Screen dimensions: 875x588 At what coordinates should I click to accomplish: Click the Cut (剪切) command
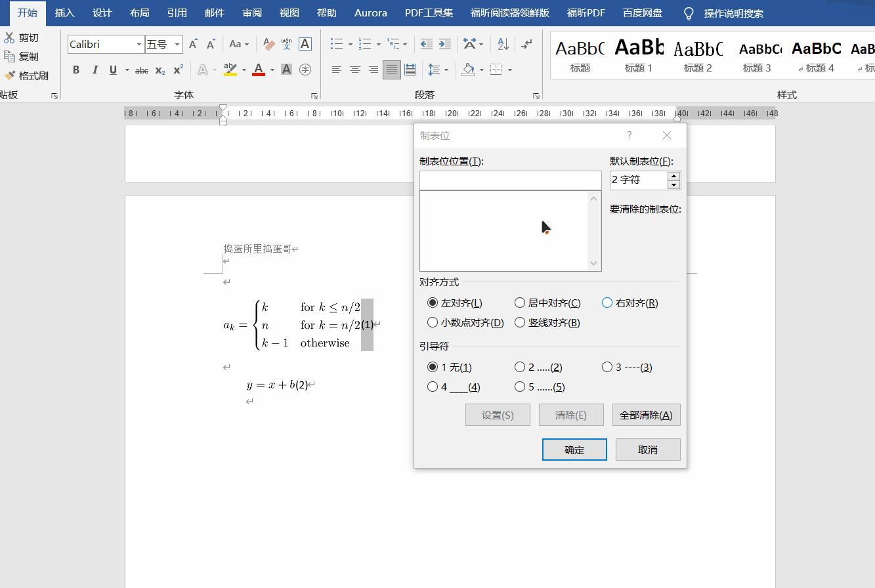click(x=22, y=38)
